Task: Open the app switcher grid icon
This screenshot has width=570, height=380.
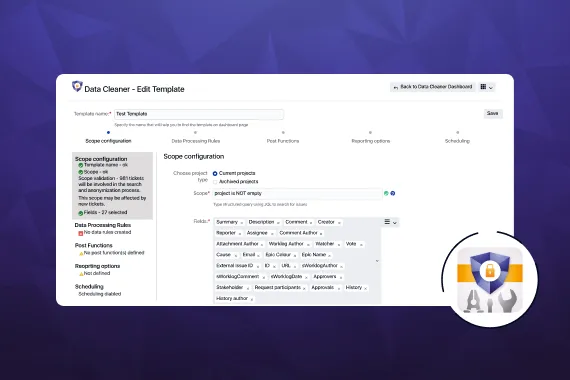Action: [x=483, y=87]
